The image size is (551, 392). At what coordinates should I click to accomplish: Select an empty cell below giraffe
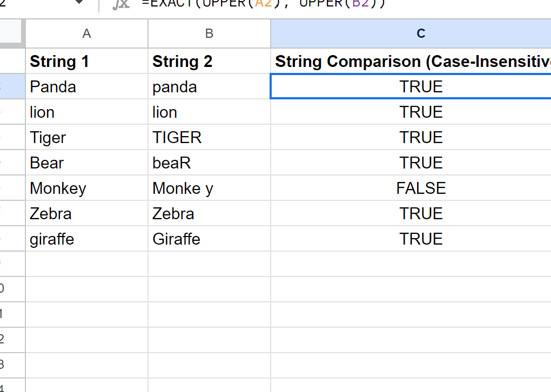click(86, 263)
